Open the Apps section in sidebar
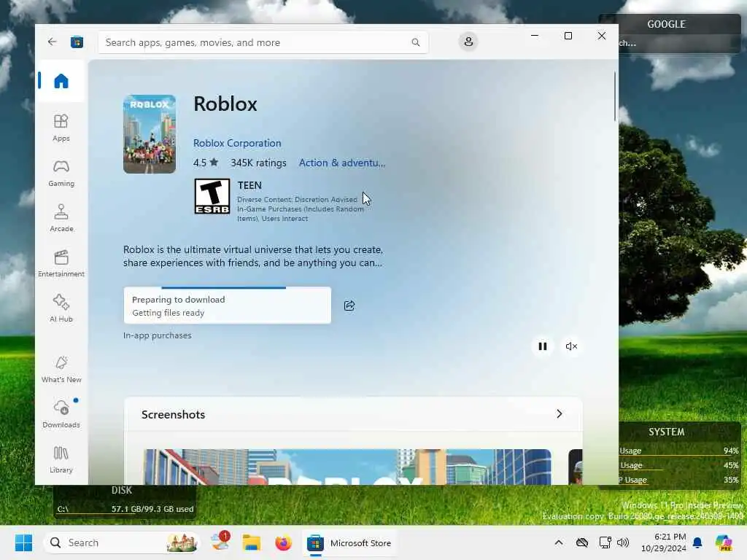Viewport: 747px width, 560px height. point(61,128)
